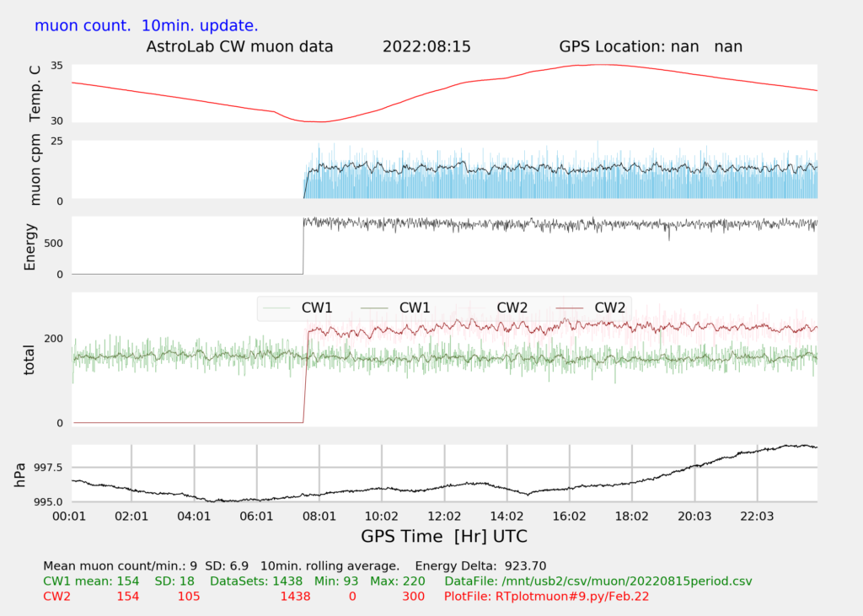Select the 16:02 time tick label
The height and width of the screenshot is (616, 863).
[569, 515]
